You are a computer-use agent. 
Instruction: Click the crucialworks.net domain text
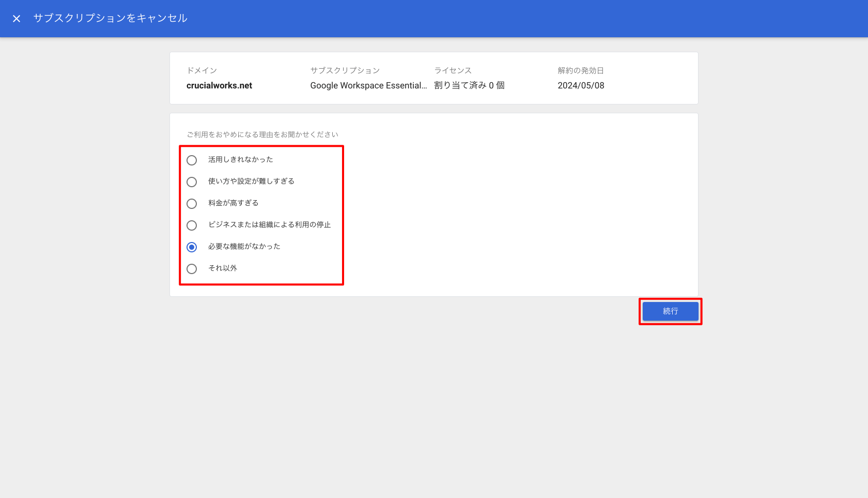(219, 85)
